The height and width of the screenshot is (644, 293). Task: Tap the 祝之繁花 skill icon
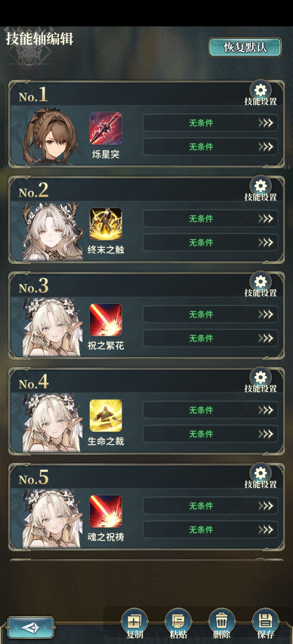(106, 320)
